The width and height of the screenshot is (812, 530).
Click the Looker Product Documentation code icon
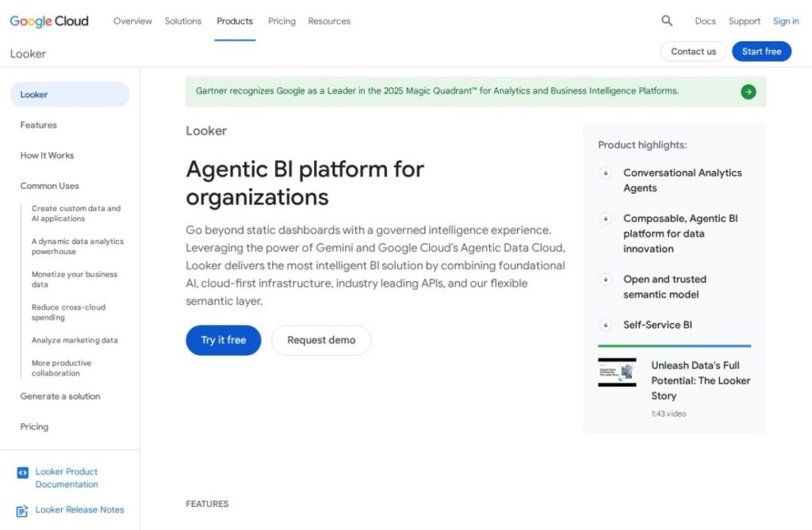pos(23,472)
